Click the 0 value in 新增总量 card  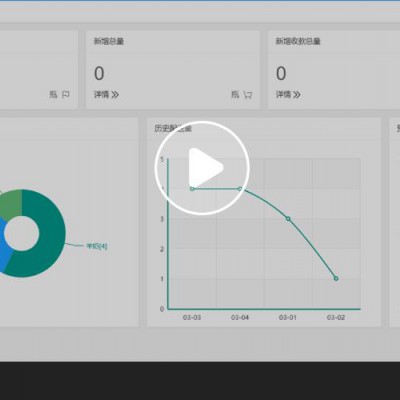click(99, 73)
